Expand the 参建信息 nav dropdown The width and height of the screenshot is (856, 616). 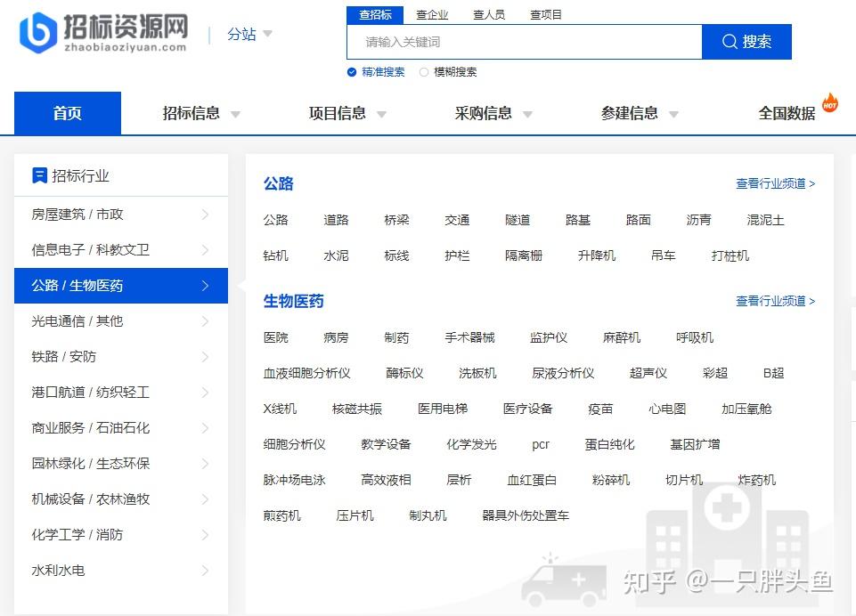pos(673,114)
